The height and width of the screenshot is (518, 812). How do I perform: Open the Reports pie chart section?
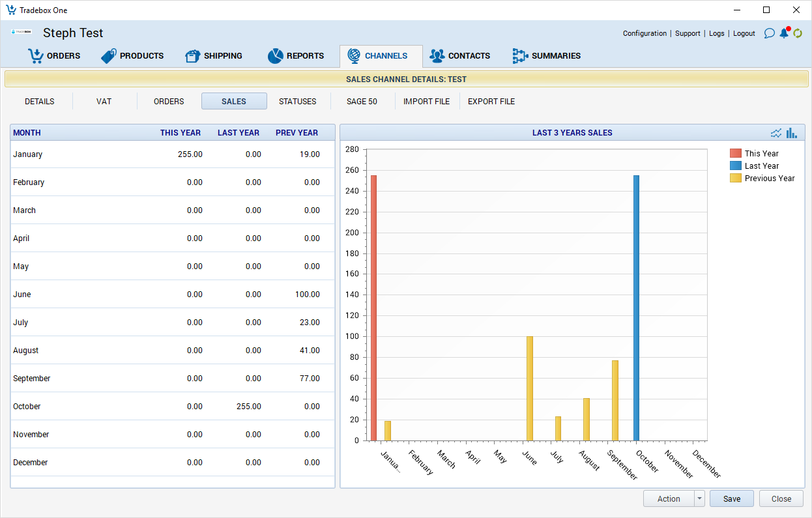pos(296,56)
